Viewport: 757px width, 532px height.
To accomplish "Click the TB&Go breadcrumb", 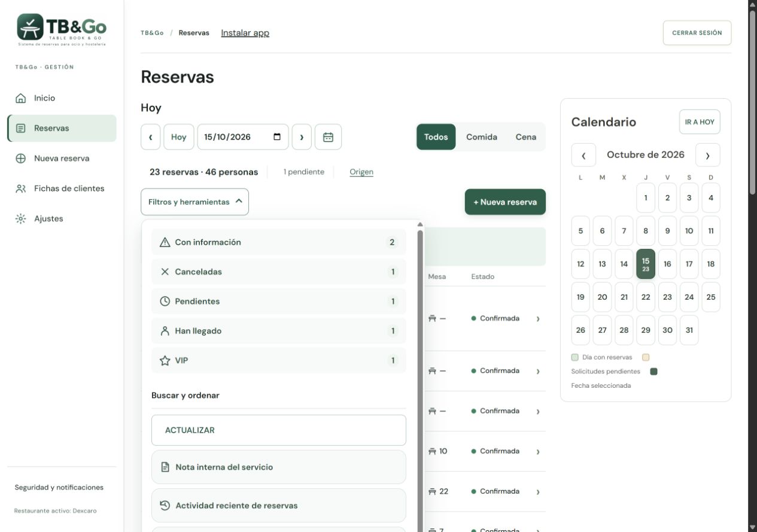I will pos(152,33).
